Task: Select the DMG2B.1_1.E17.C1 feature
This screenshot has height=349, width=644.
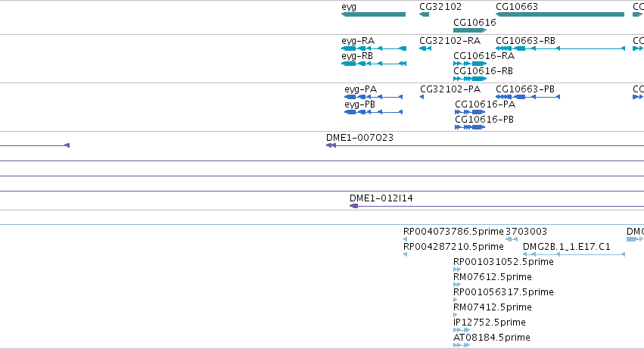Action: pos(574,254)
